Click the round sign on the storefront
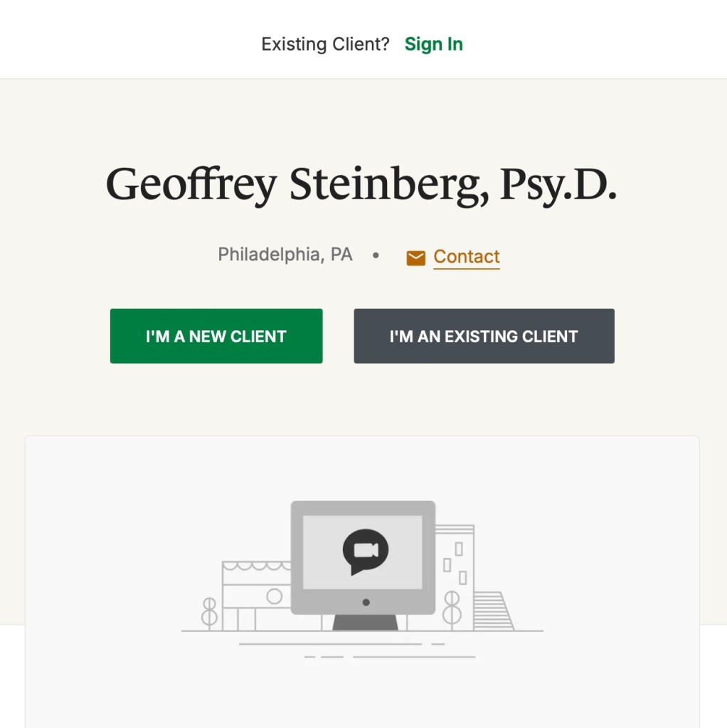The height and width of the screenshot is (728, 727). pos(274,596)
